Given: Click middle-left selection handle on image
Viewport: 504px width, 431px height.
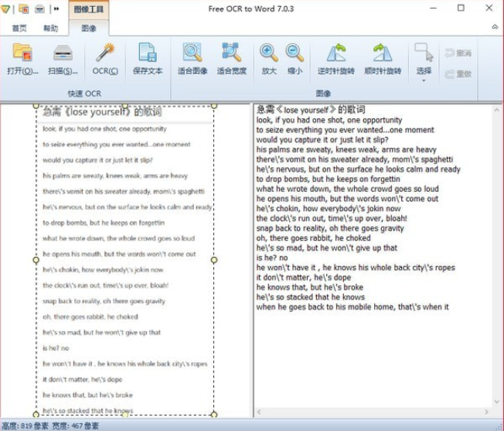Looking at the screenshot, I should pyautogui.click(x=36, y=260).
